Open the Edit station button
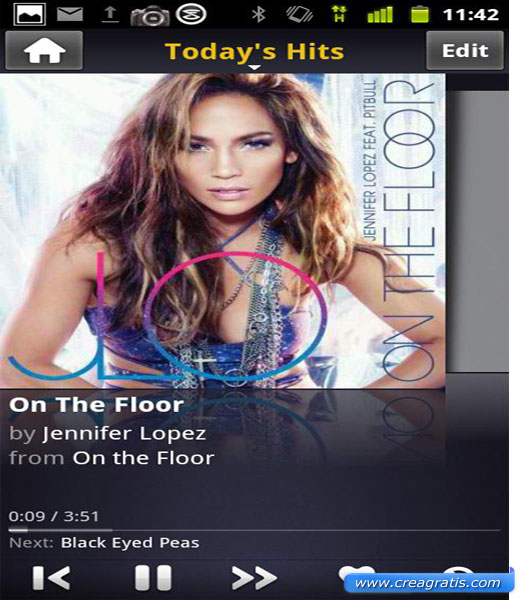Screen dimensions: 530x600 pos(465,50)
